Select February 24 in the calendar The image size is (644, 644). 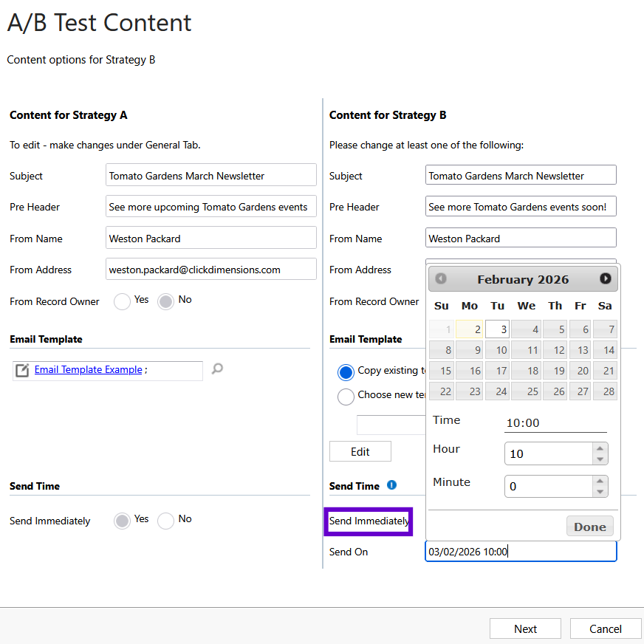coord(497,391)
